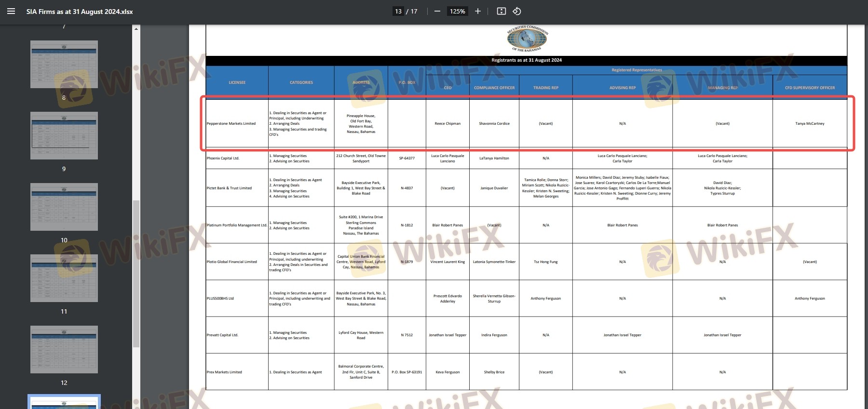Click the sidebar scrollbar up arrow
Viewport: 868px width, 409px height.
[x=136, y=29]
